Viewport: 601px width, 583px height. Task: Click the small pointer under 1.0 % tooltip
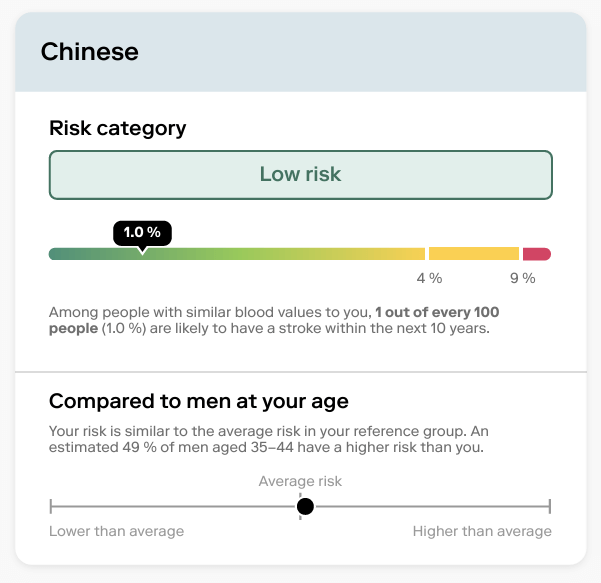tap(142, 251)
